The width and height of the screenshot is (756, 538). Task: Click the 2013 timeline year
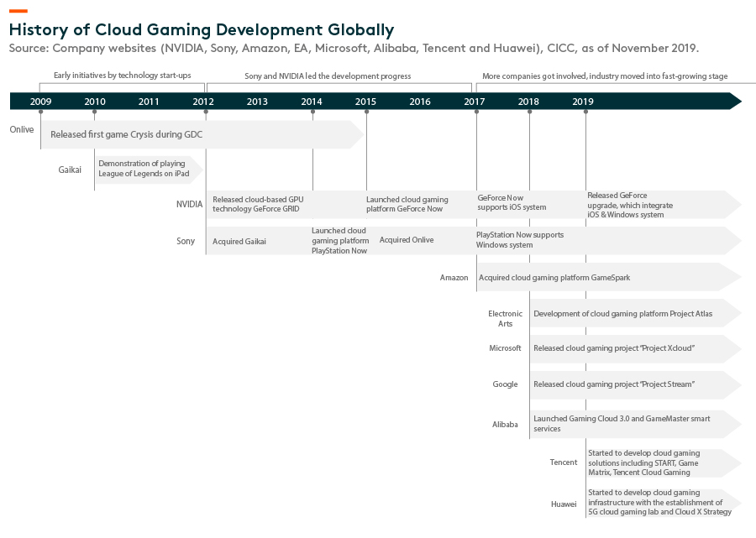pyautogui.click(x=257, y=102)
